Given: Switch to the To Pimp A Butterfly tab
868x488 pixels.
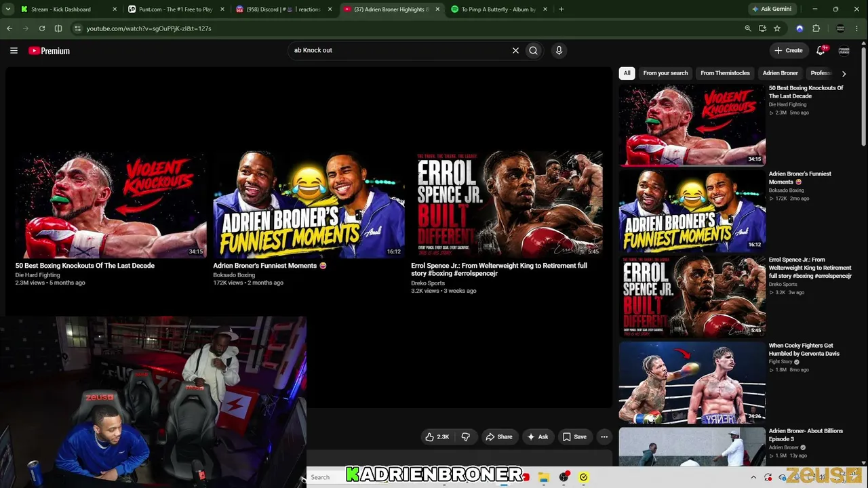Looking at the screenshot, I should pos(498,9).
